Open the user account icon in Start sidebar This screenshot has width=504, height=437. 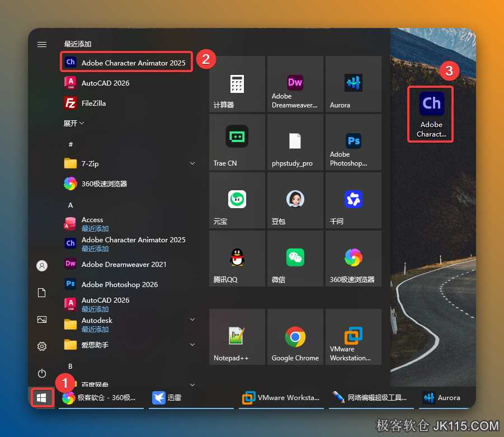42,266
